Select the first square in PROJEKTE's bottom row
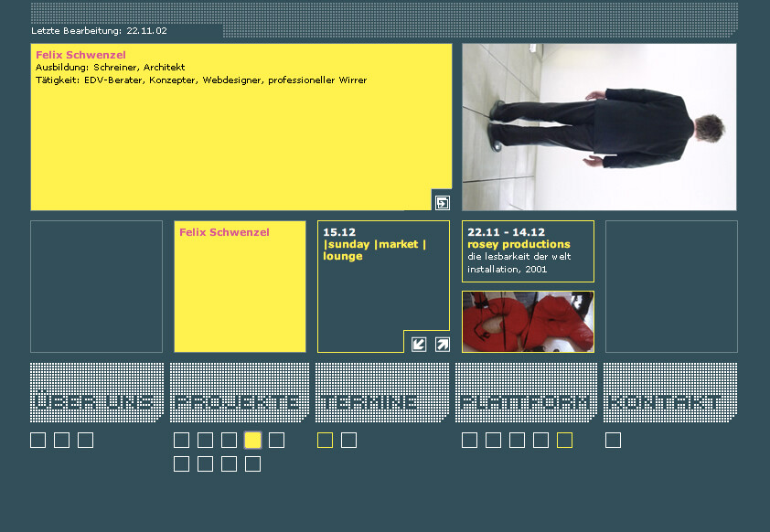This screenshot has height=532, width=770. click(x=181, y=463)
